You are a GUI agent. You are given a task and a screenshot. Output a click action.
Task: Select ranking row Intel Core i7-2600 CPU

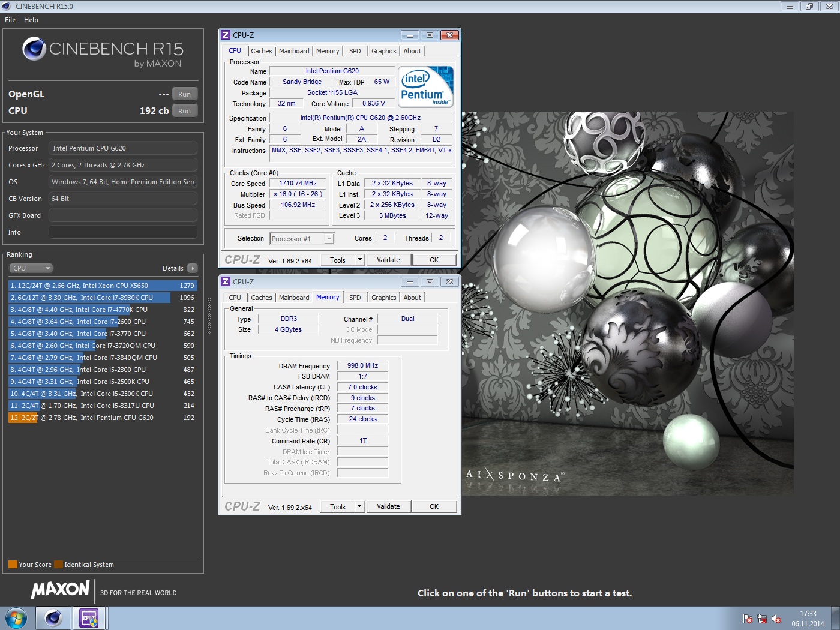(103, 322)
